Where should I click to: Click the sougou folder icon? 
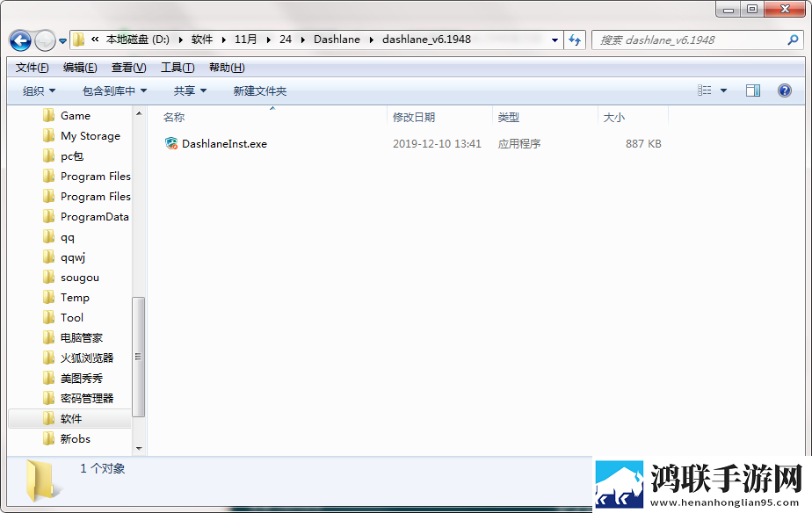(48, 277)
